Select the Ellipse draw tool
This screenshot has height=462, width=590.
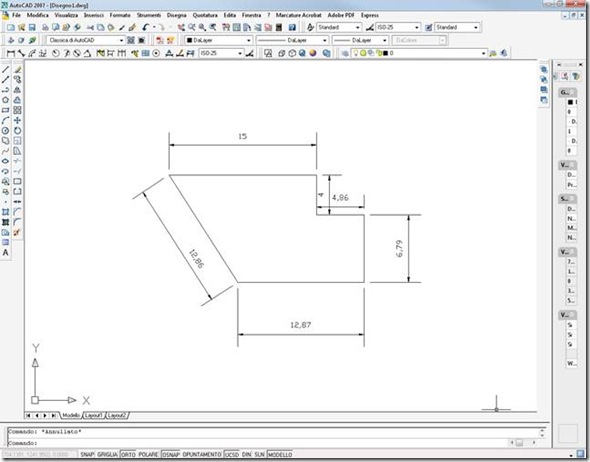coord(5,161)
